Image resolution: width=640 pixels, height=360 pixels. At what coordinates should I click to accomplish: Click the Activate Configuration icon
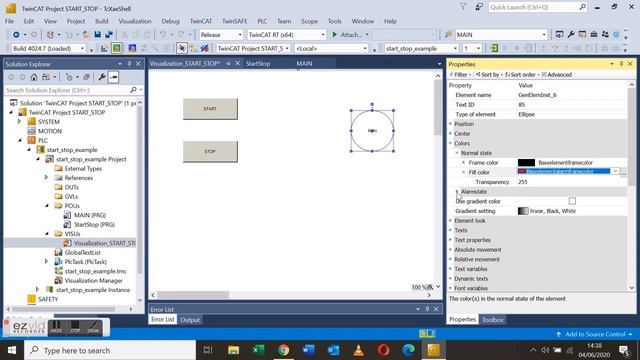(x=104, y=49)
